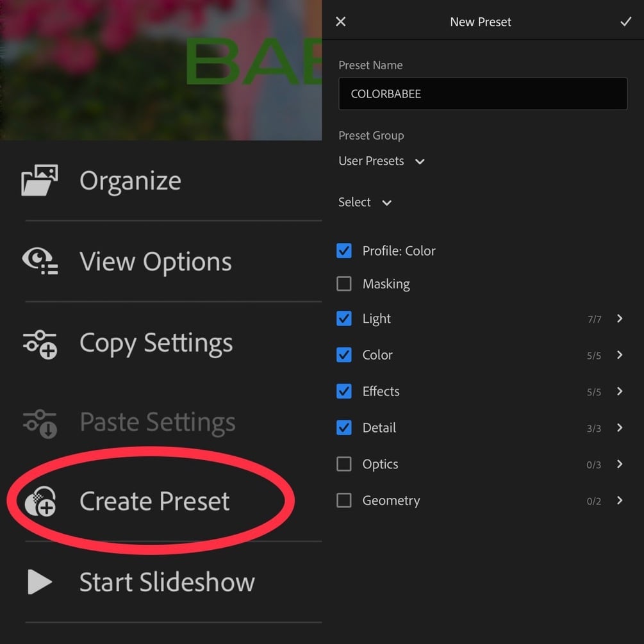Click the Organize folder icon
The image size is (644, 644).
tap(40, 180)
